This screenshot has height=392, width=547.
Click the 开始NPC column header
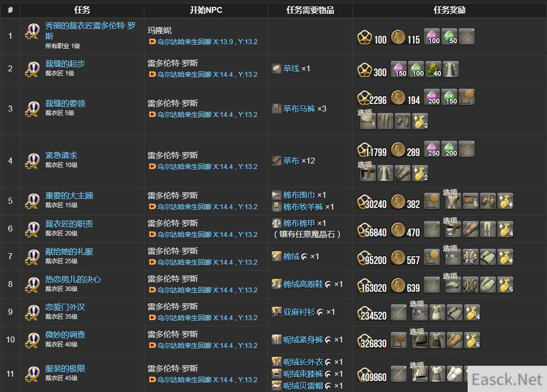pos(206,10)
